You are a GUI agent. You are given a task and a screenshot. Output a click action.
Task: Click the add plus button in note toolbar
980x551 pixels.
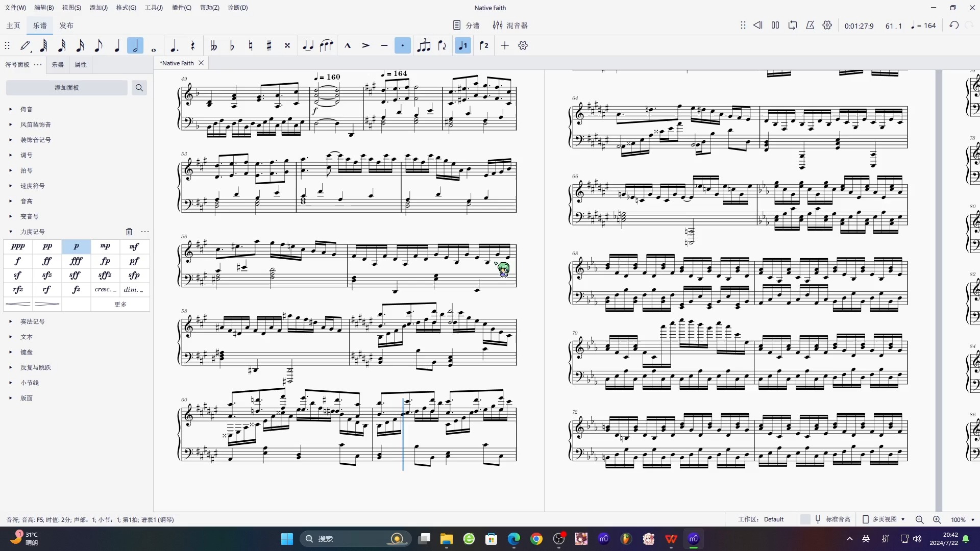point(505,46)
